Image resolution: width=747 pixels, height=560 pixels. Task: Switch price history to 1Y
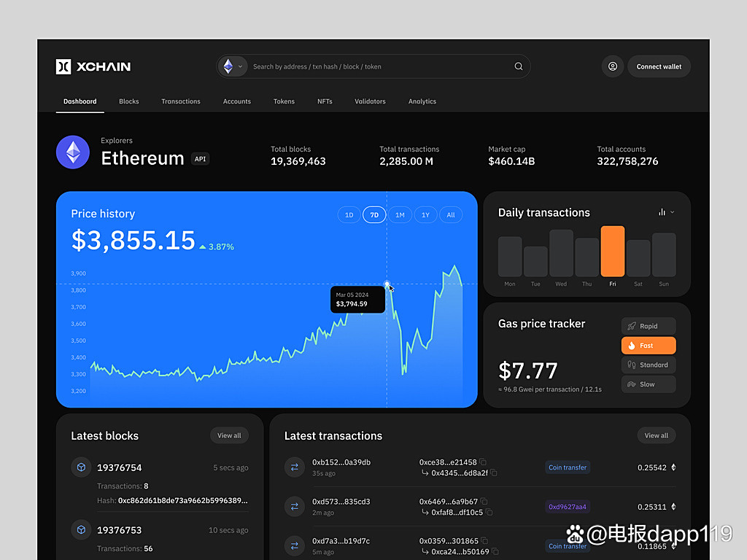[x=425, y=215]
